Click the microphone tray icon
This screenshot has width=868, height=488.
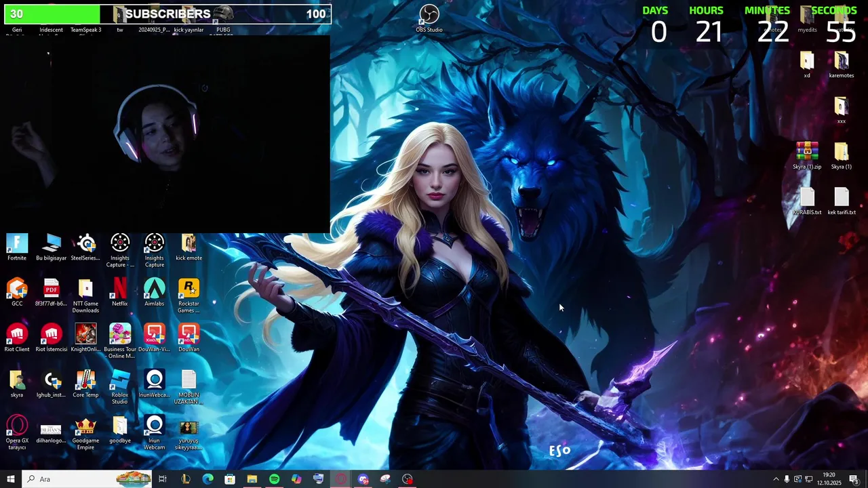(787, 479)
